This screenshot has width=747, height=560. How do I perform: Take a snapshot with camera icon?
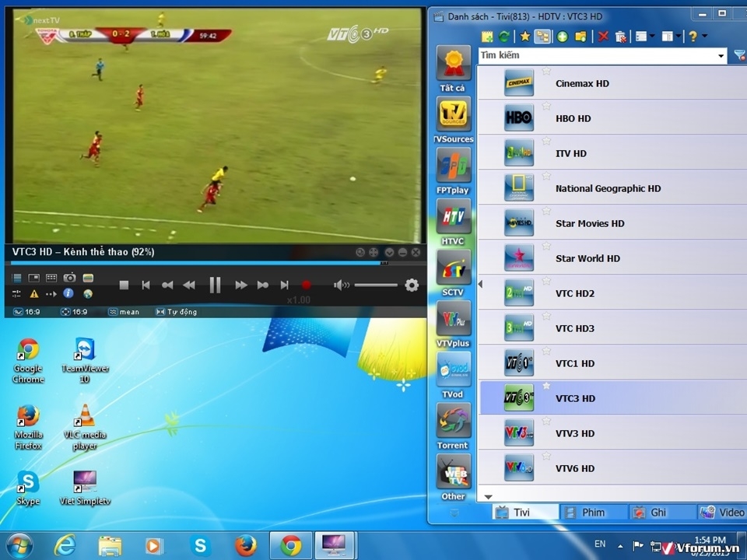pyautogui.click(x=69, y=278)
